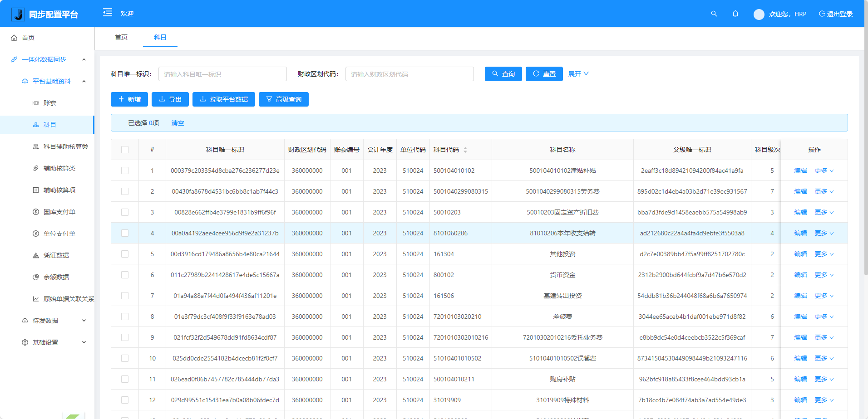Click the 首页 home icon in sidebar
The image size is (868, 419).
point(14,38)
